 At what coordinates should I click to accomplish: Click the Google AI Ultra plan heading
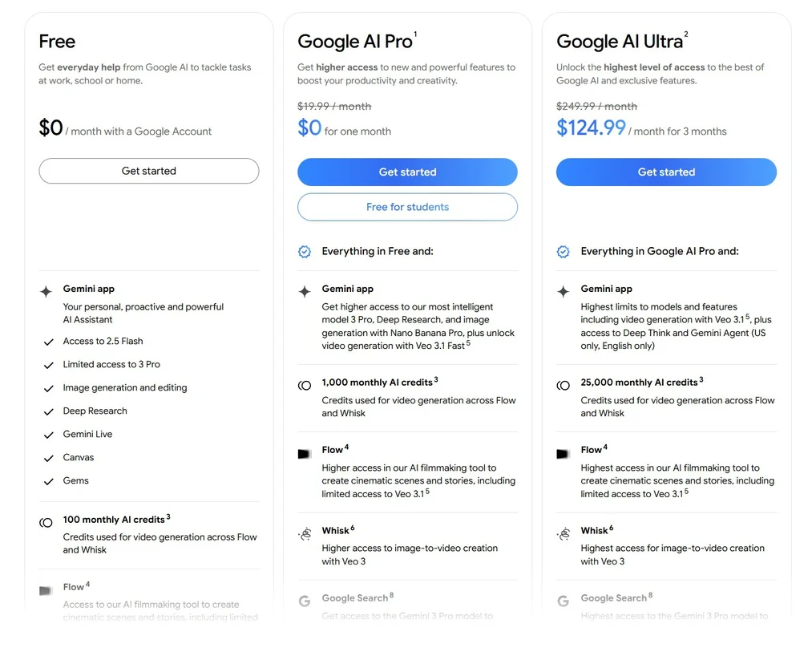coord(620,42)
